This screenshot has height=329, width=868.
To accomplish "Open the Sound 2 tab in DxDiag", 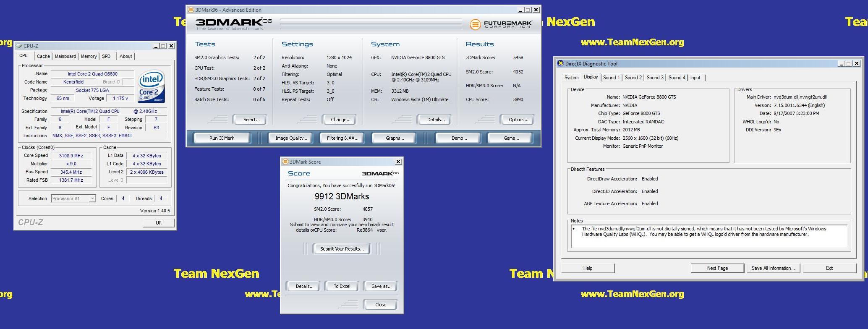I will (x=633, y=78).
